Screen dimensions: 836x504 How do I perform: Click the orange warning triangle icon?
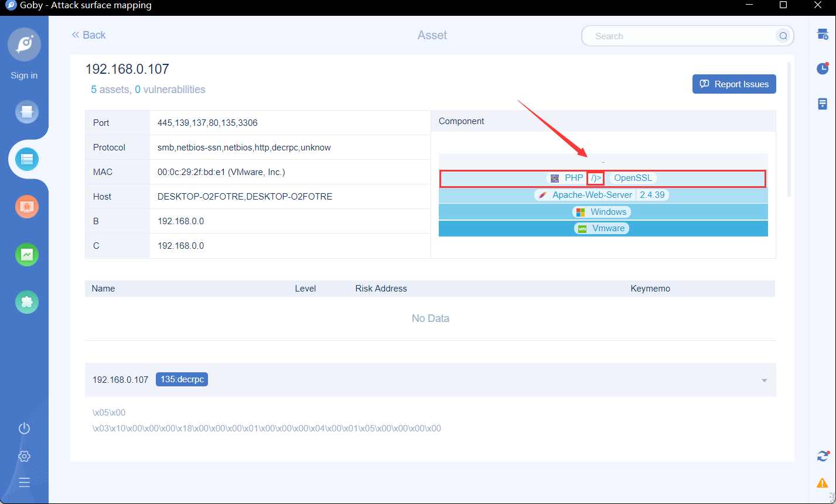823,483
